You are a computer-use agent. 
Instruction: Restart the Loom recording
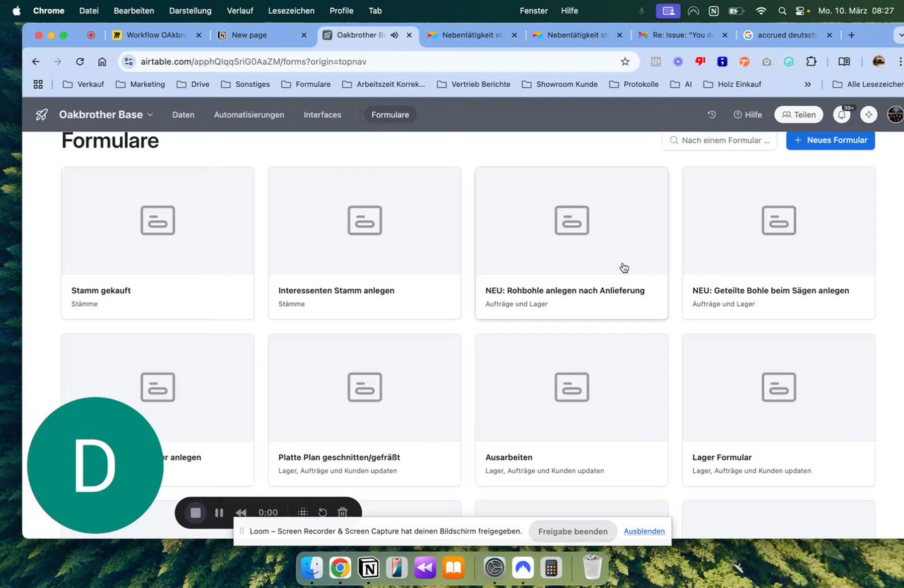pyautogui.click(x=323, y=512)
